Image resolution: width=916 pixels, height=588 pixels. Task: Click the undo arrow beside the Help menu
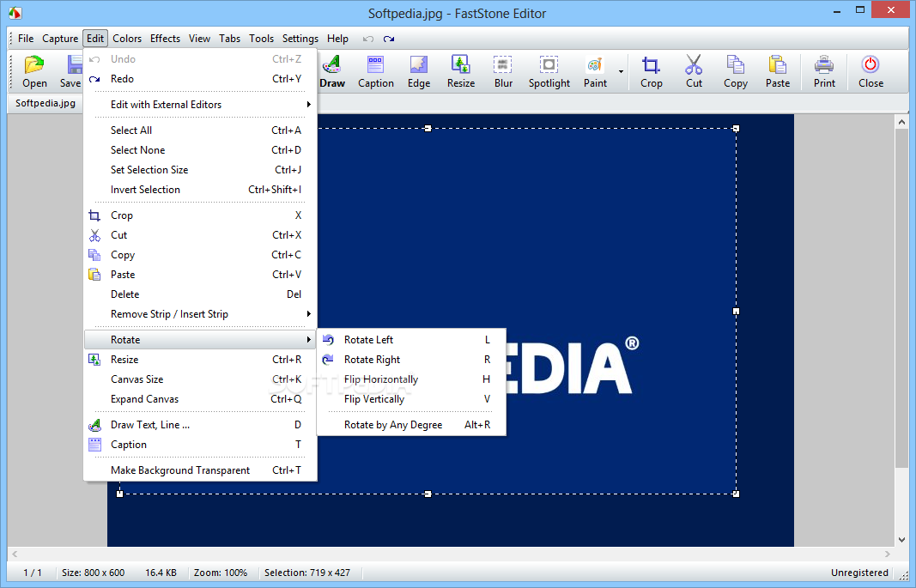(368, 39)
